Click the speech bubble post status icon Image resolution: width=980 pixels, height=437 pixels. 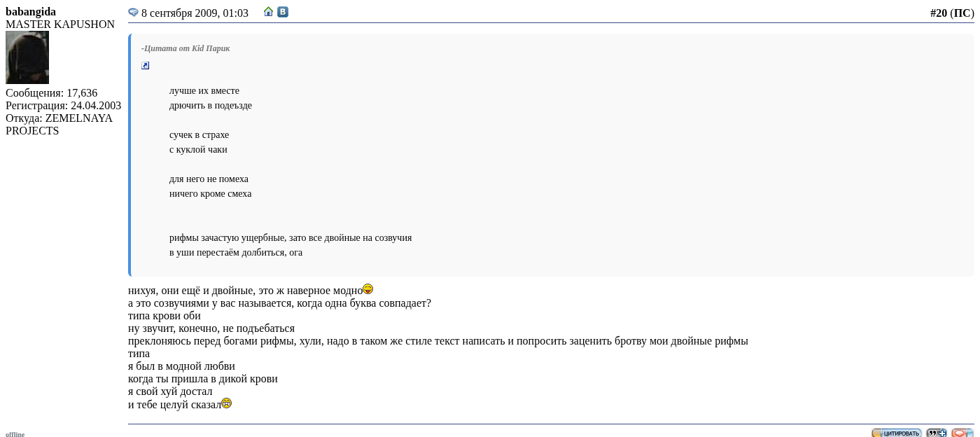(x=133, y=13)
